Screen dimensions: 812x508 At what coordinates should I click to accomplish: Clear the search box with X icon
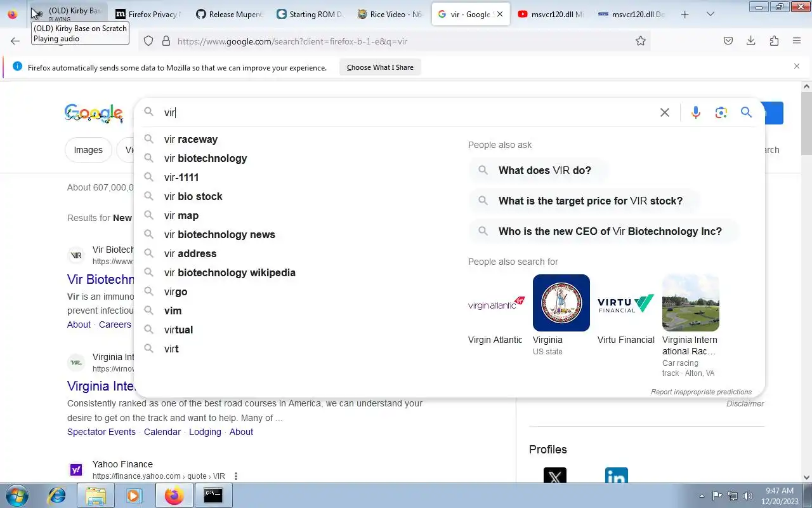(665, 112)
